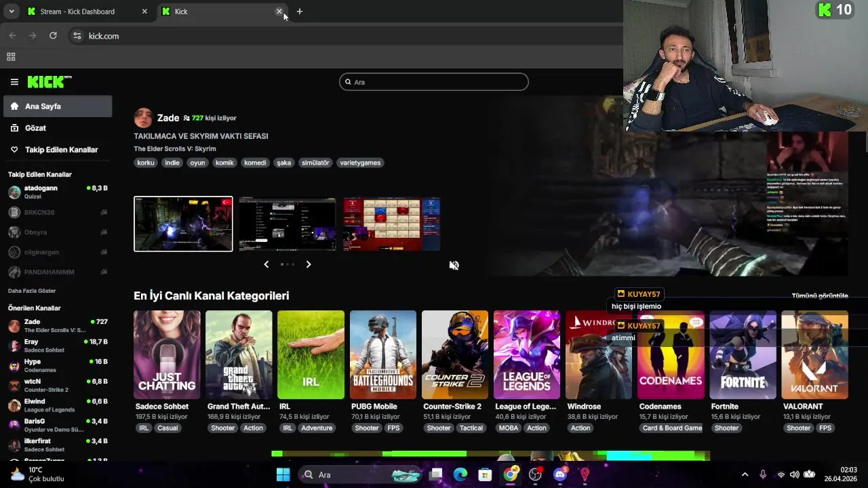Open BarisG recommended channel
The image size is (868, 488).
58,425
